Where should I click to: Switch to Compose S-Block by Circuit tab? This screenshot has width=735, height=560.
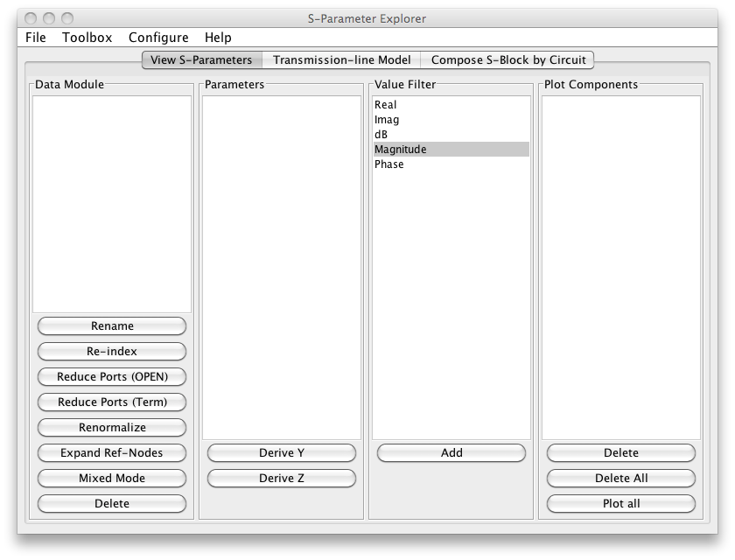point(508,60)
